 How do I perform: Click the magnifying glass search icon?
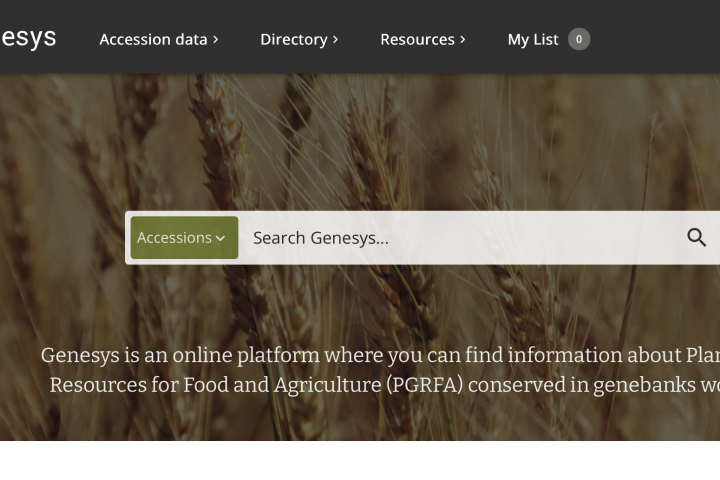click(696, 237)
